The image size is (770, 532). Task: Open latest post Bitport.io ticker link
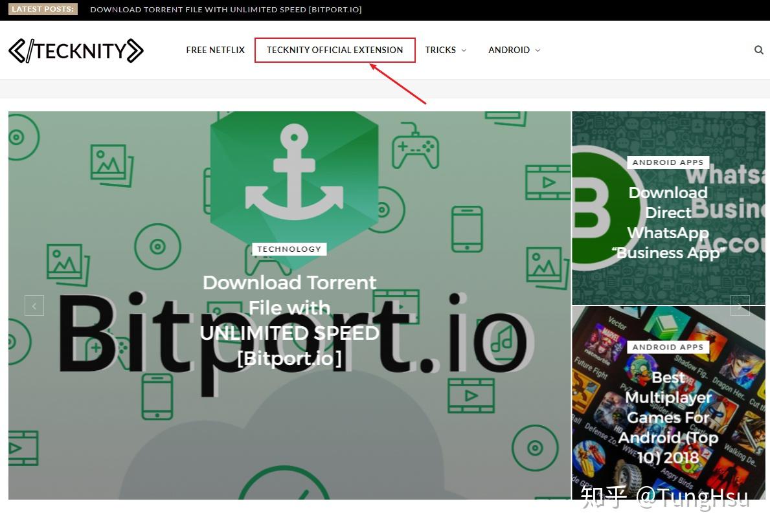point(226,9)
